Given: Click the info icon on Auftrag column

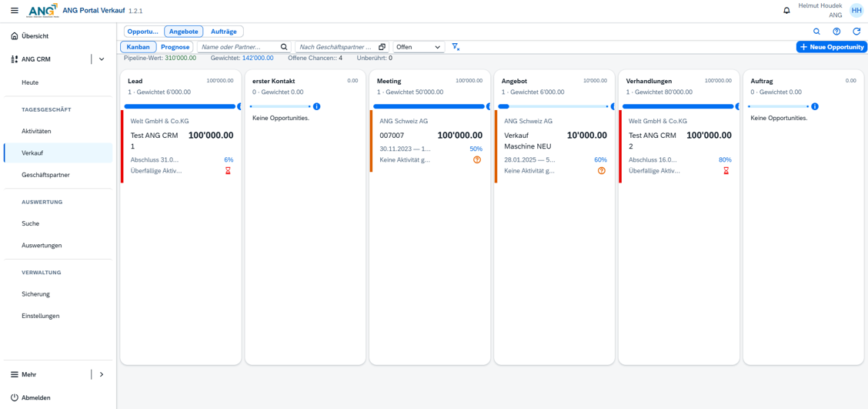Looking at the screenshot, I should coord(815,106).
